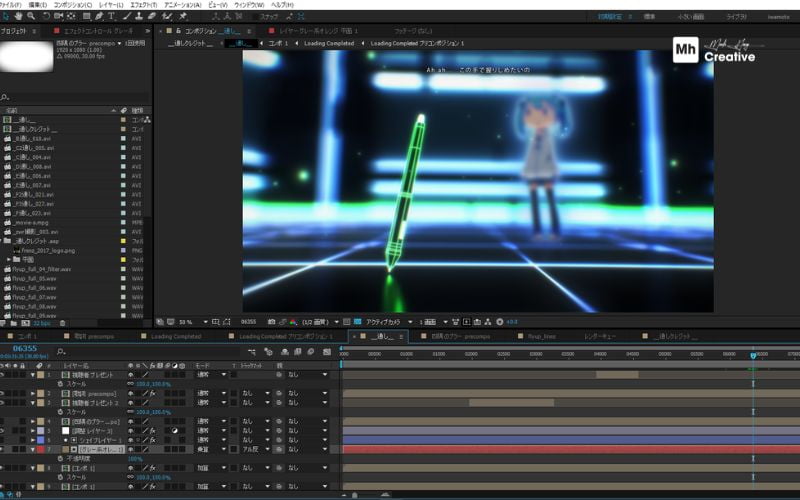800x500 pixels.
Task: Select the Unified Camera tool
Action: point(59,16)
